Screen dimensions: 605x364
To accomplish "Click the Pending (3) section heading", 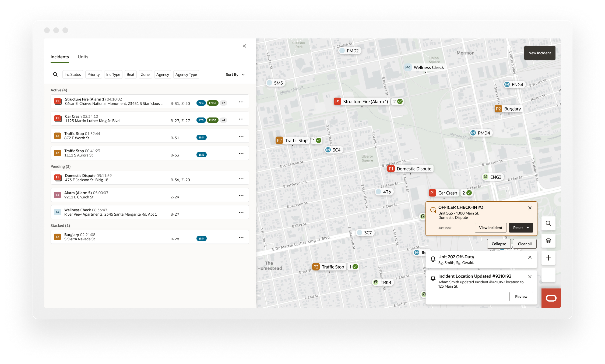I will [x=61, y=166].
